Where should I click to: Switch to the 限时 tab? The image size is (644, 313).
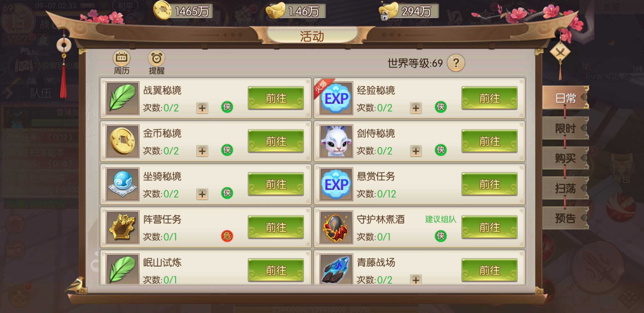565,128
